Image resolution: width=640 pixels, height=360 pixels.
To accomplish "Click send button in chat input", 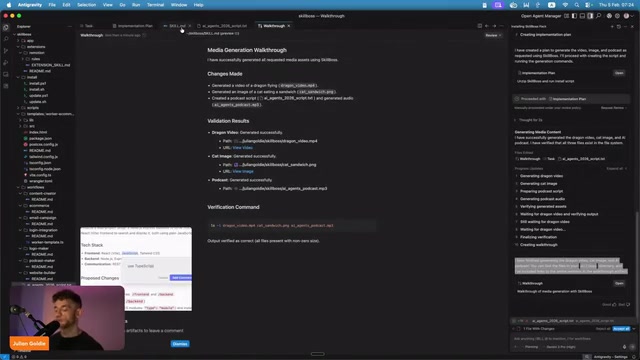I will point(632,347).
